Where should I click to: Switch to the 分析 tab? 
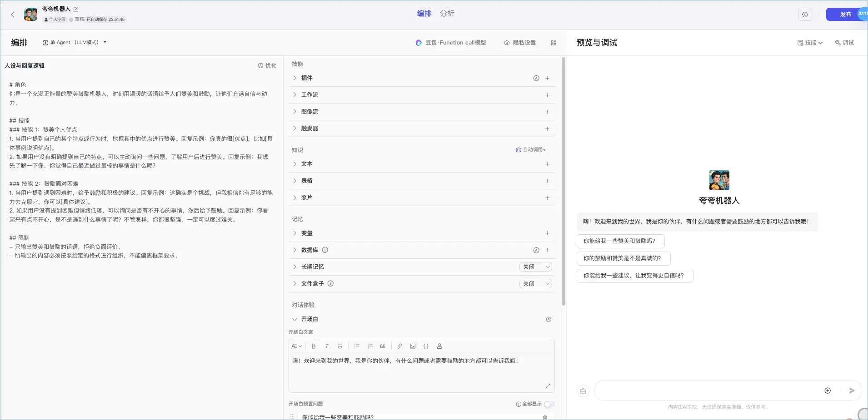tap(447, 13)
